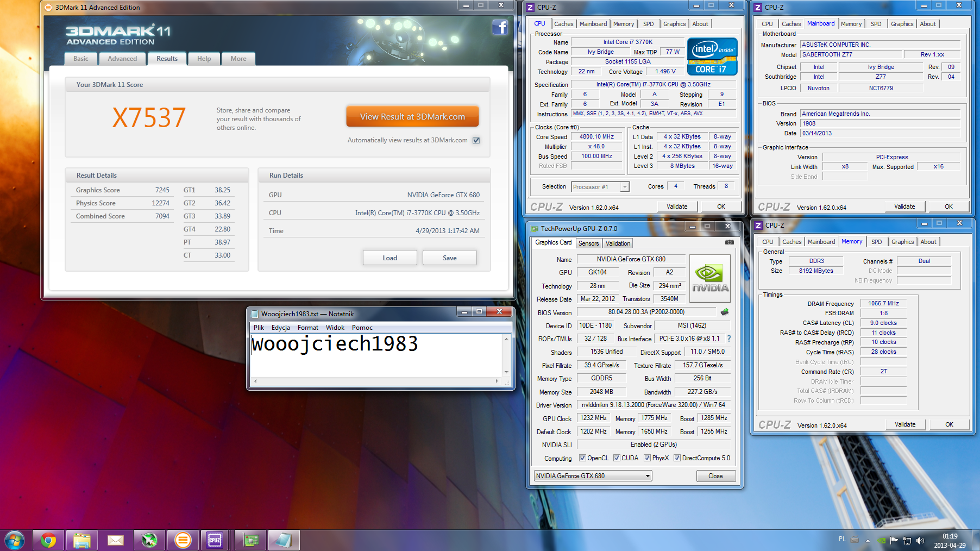Open the SPD tab in CPU-Z Memory window
Viewport: 980px width, 551px height.
click(x=877, y=242)
